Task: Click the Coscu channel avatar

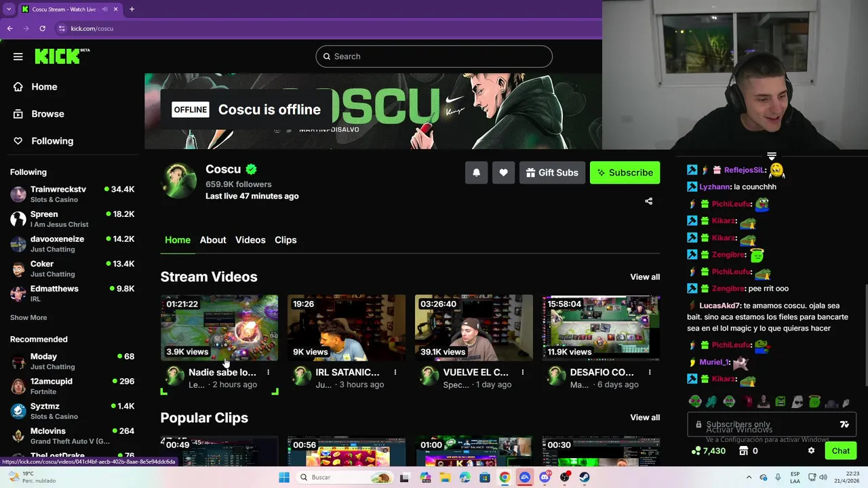Action: click(x=179, y=181)
